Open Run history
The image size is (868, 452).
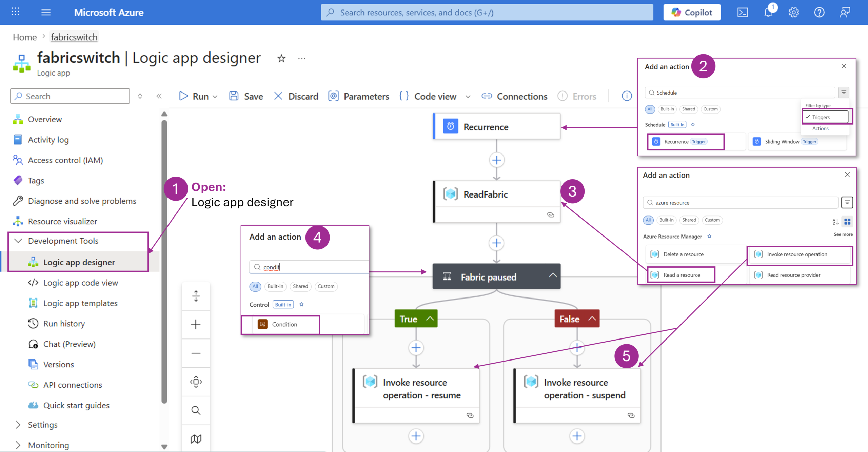pyautogui.click(x=64, y=323)
